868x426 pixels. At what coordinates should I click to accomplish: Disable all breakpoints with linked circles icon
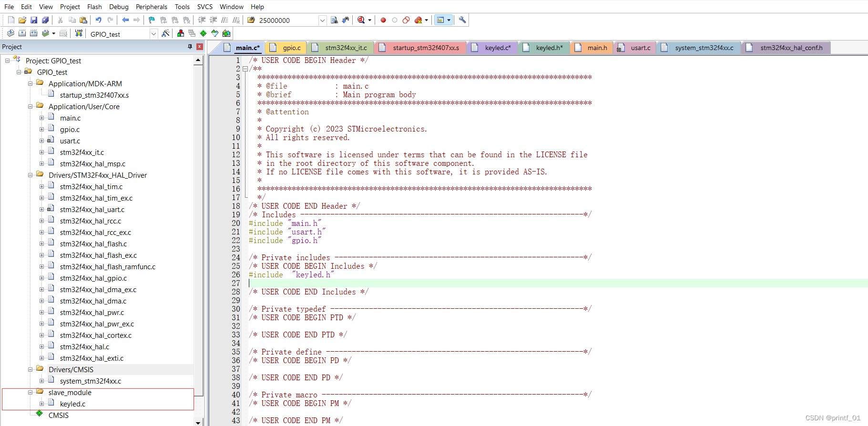click(406, 20)
